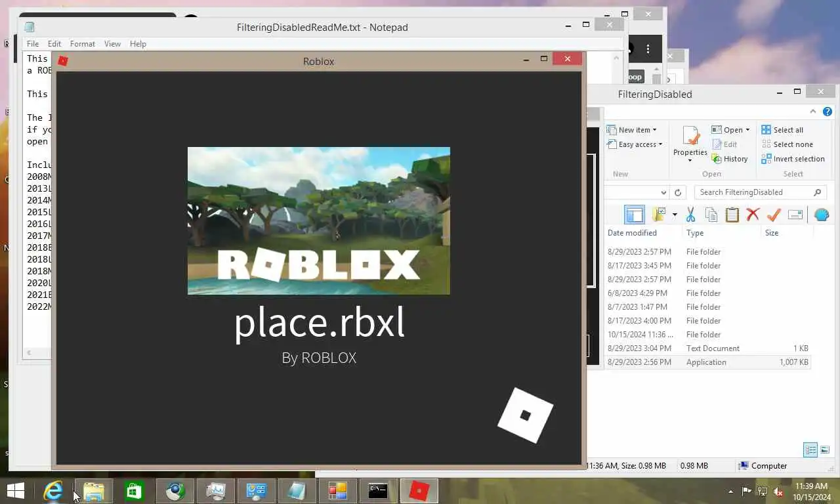Click the muted volume tray icon
Image resolution: width=840 pixels, height=504 pixels.
778,491
